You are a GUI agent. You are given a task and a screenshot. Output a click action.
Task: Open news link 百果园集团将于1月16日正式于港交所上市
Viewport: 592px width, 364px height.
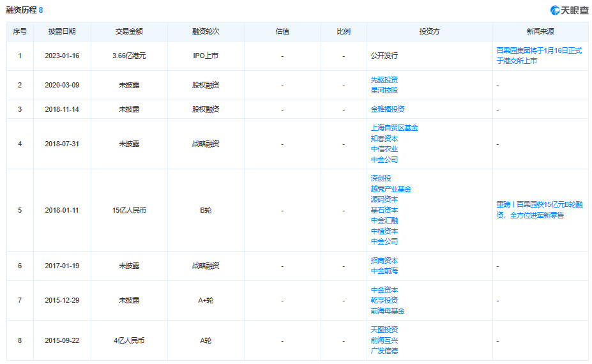[539, 56]
